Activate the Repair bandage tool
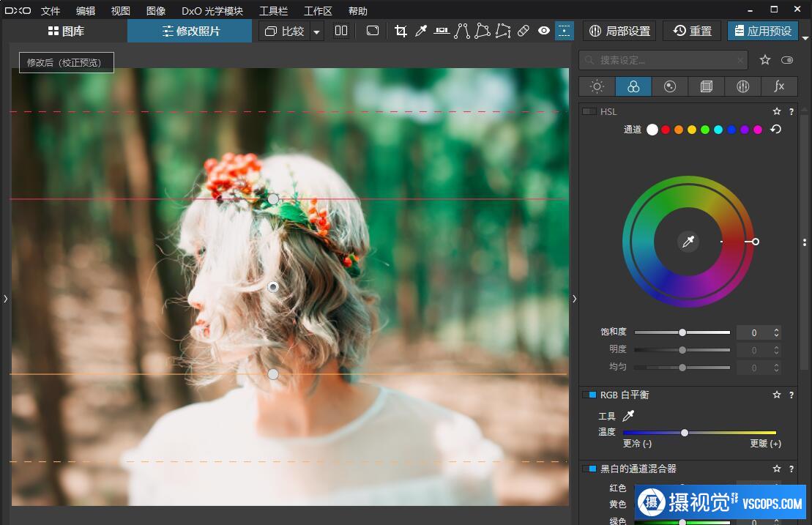812x525 pixels. 523,31
